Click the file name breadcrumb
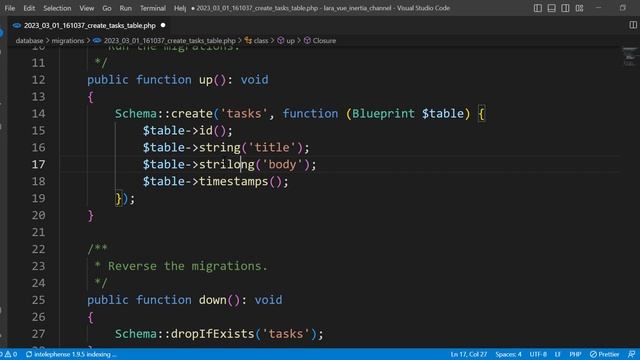The height and width of the screenshot is (360, 640). point(169,40)
